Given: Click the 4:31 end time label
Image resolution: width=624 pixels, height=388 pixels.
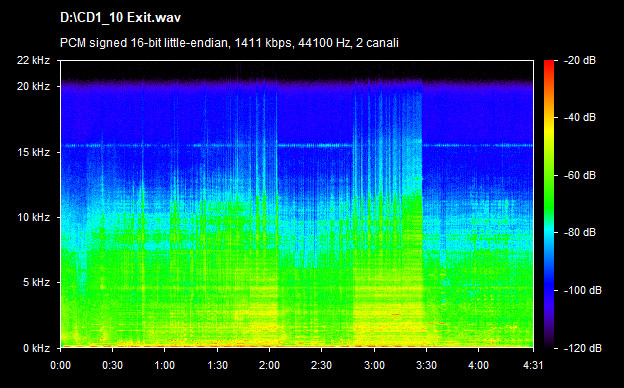Looking at the screenshot, I should click(x=533, y=365).
